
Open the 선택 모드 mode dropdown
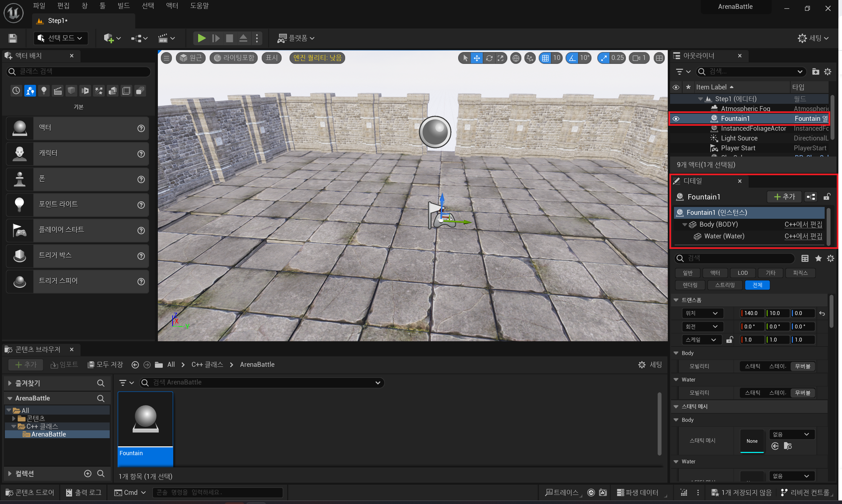pyautogui.click(x=61, y=38)
